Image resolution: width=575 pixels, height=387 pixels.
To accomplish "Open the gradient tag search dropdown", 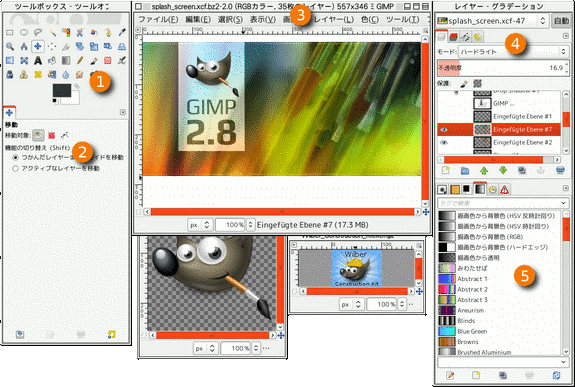I will coord(503,203).
